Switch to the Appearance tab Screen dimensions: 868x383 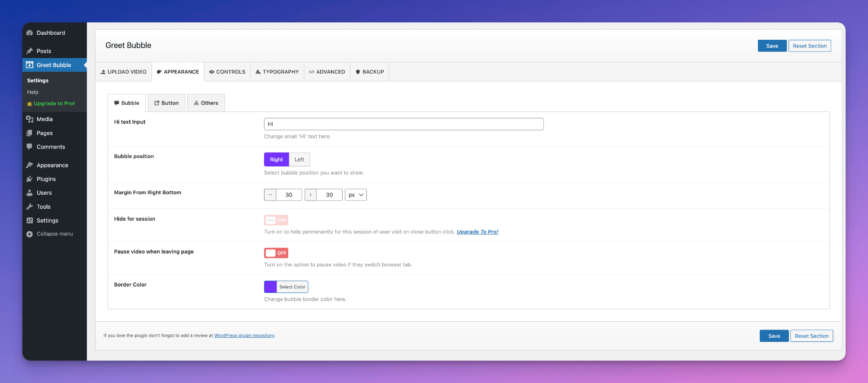pyautogui.click(x=178, y=72)
